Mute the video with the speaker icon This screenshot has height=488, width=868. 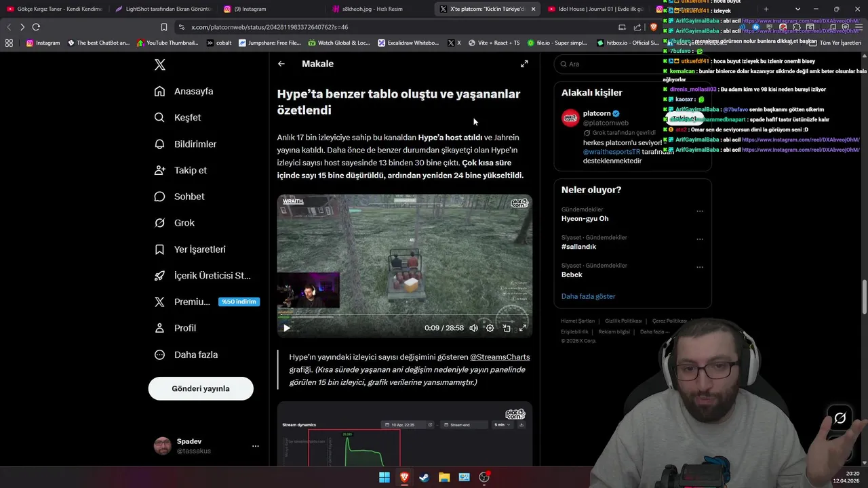tap(473, 328)
